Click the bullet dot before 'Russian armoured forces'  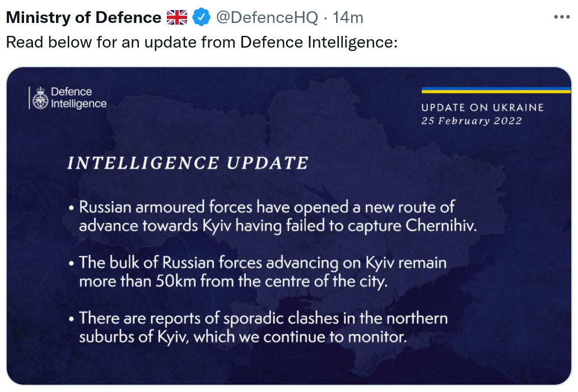click(x=72, y=208)
